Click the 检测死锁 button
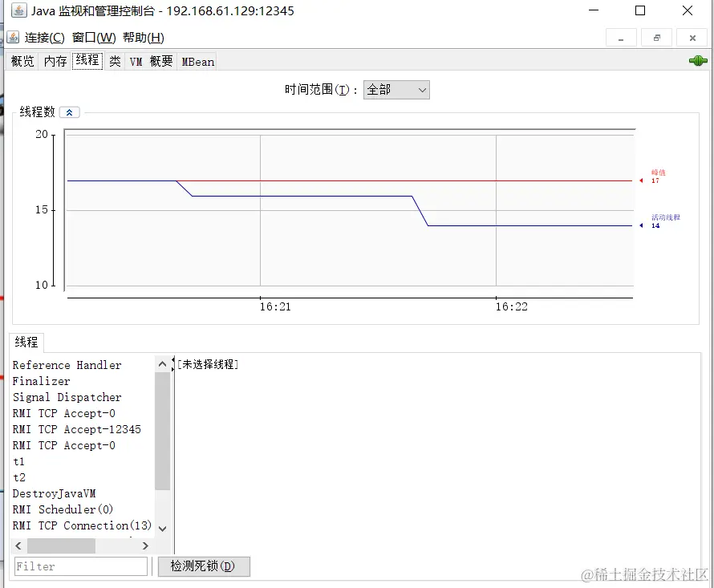This screenshot has width=714, height=588. (204, 566)
